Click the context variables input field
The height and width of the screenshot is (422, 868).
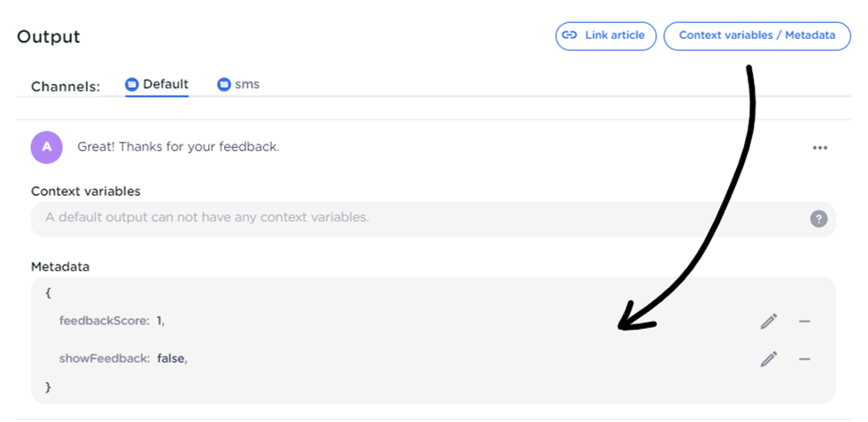(416, 217)
